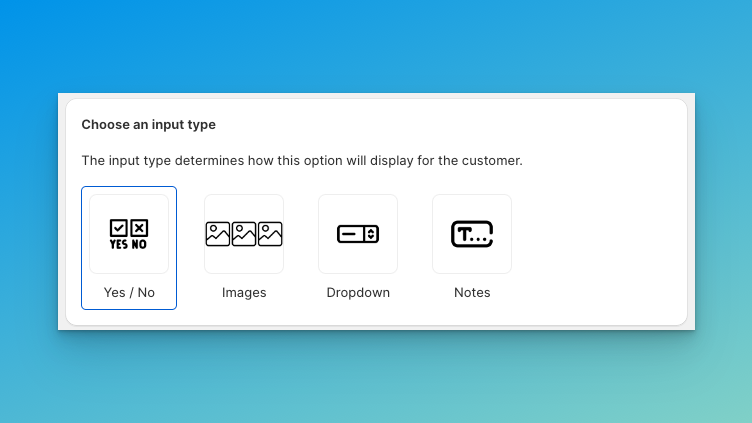Click the first picture in Images icon
The width and height of the screenshot is (752, 423).
218,234
